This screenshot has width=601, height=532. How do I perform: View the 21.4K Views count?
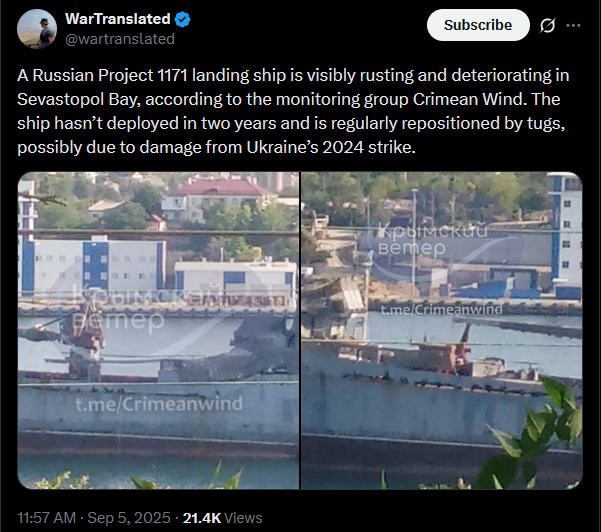click(x=222, y=518)
